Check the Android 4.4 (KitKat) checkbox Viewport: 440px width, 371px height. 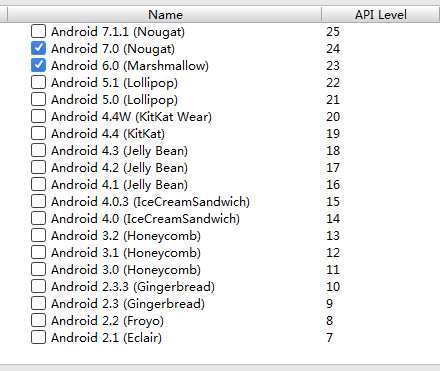coord(38,133)
